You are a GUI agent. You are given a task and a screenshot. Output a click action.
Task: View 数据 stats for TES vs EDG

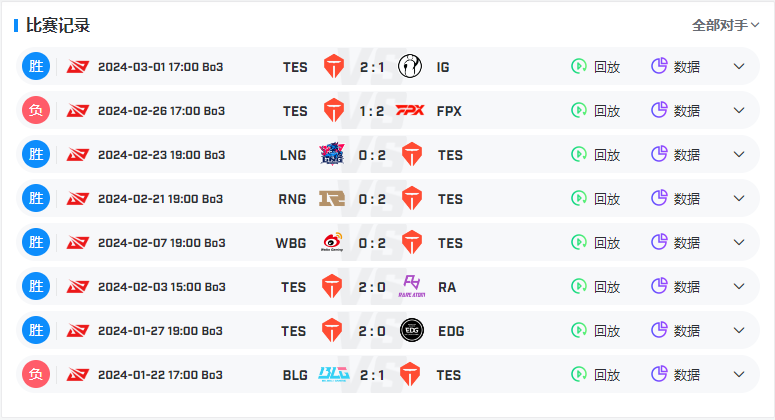point(675,330)
